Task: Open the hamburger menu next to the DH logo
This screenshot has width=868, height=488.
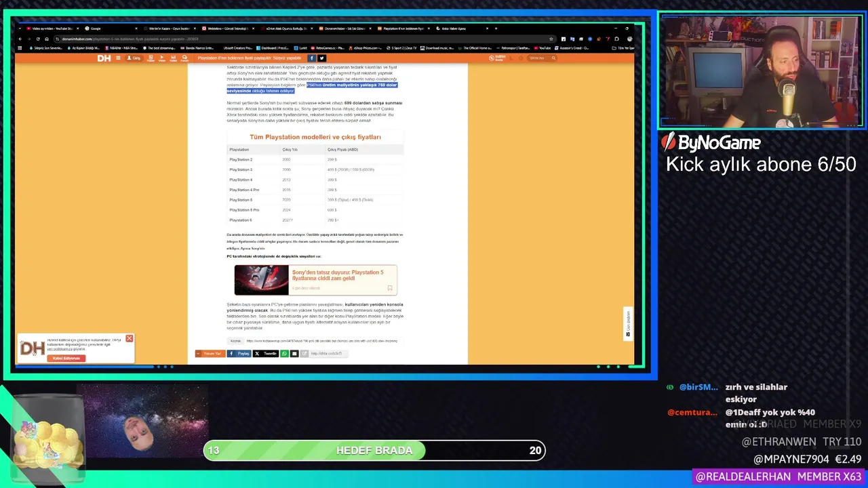Action: coord(118,58)
